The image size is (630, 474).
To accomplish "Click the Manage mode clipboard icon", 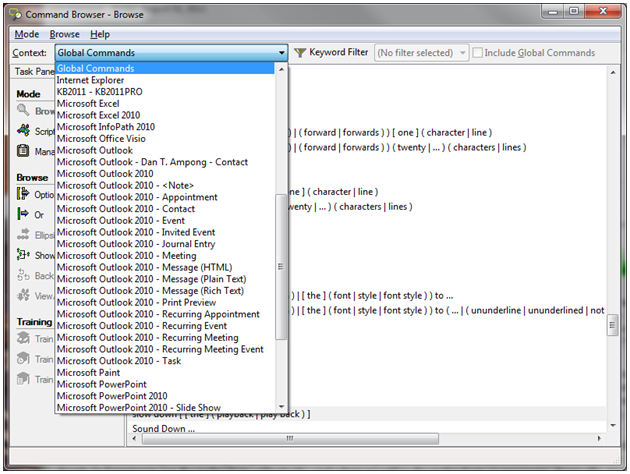I will [x=23, y=151].
